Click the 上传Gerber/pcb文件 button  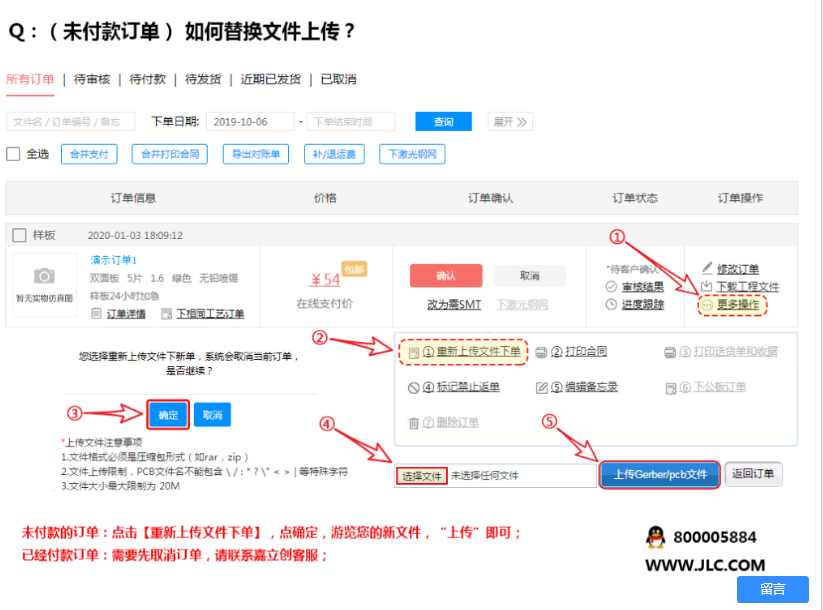[660, 474]
